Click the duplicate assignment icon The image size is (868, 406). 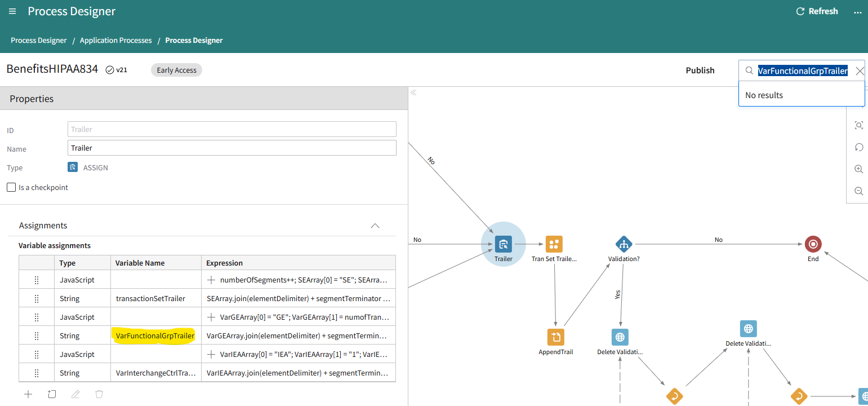(52, 394)
